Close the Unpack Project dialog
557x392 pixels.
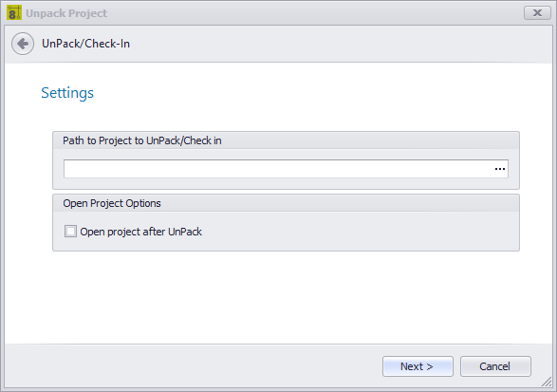click(x=537, y=13)
